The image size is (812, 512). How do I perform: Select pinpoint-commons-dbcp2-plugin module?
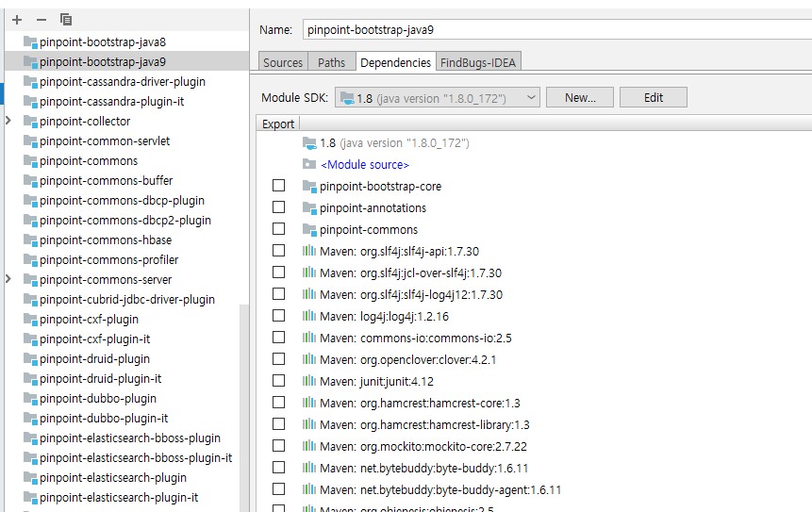point(127,220)
